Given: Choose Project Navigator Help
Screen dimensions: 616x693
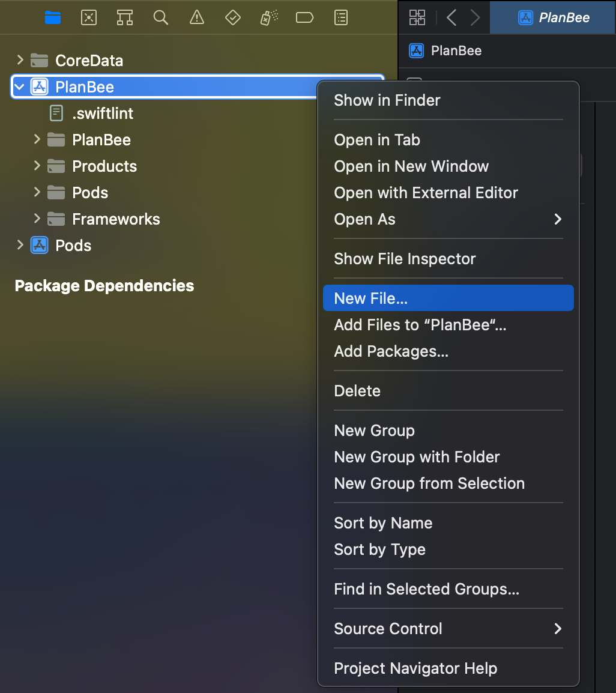Looking at the screenshot, I should pyautogui.click(x=448, y=668).
